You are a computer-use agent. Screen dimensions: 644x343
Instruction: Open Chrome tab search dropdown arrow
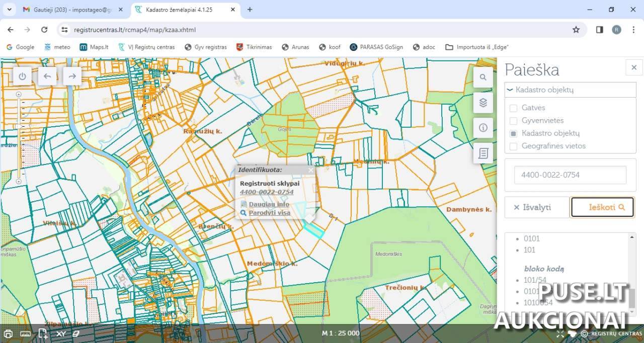click(x=9, y=10)
